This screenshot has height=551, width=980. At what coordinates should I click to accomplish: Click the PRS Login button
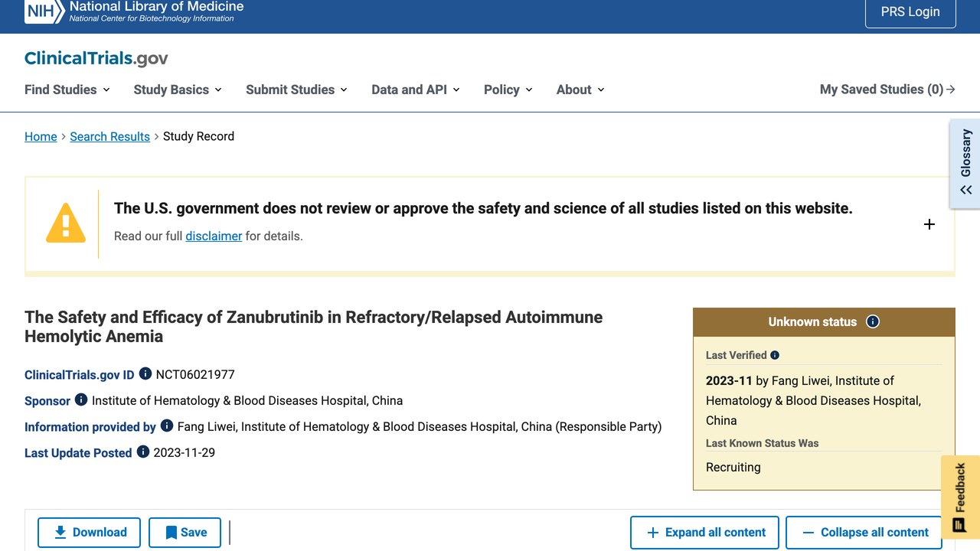pyautogui.click(x=910, y=12)
